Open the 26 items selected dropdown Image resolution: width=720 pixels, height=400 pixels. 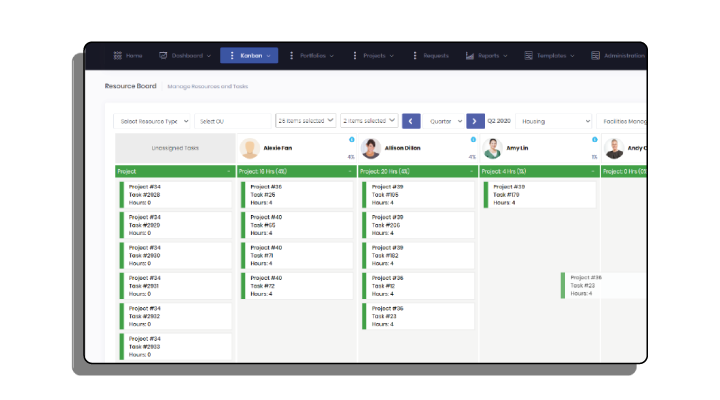coord(305,120)
